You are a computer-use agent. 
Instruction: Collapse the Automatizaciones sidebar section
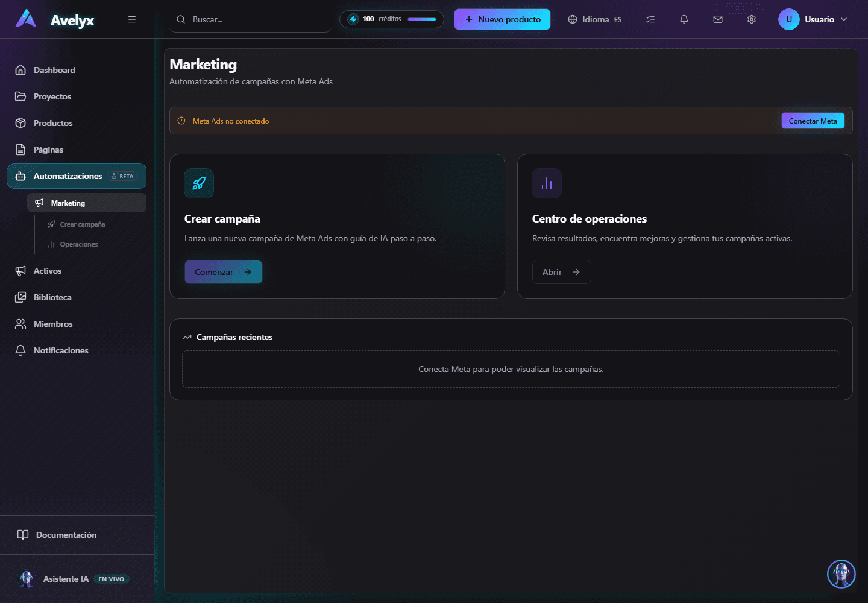pos(77,176)
